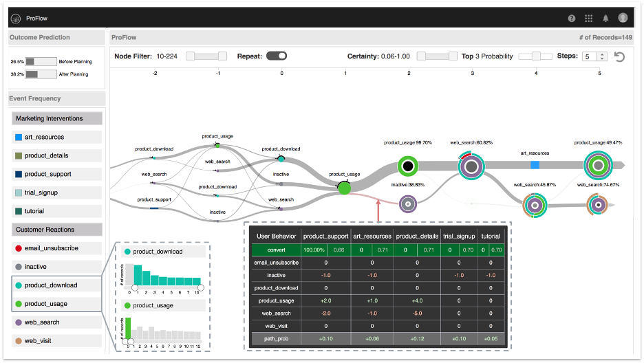Click the Node Filter slider

click(x=207, y=56)
